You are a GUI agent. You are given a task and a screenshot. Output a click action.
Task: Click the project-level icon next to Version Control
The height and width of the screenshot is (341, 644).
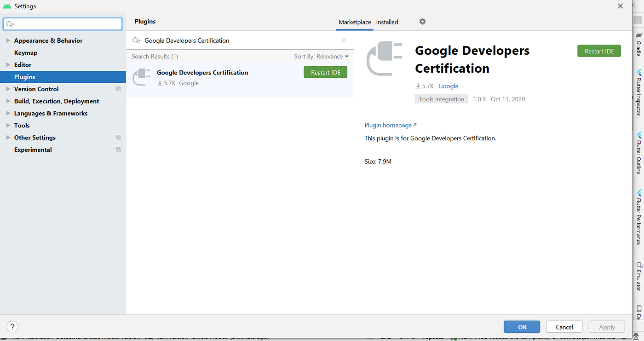119,89
